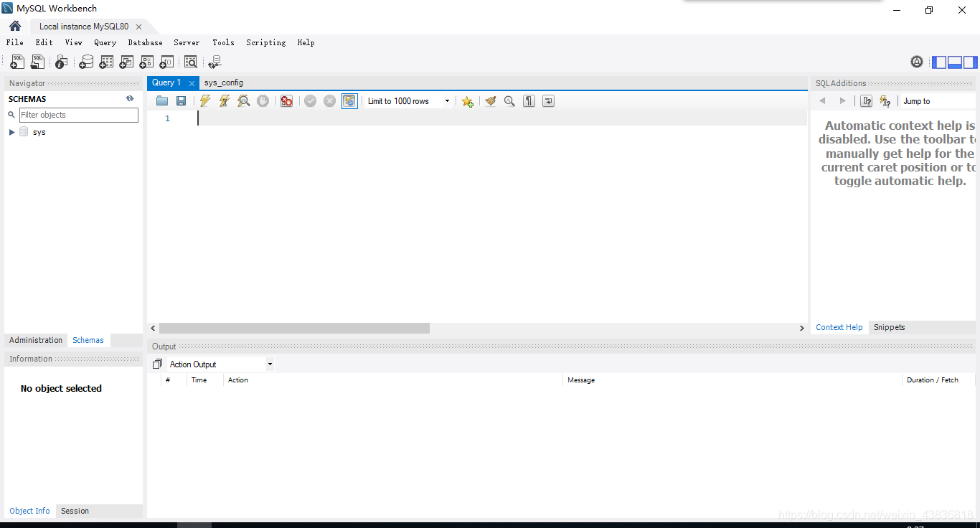The image size is (980, 528).
Task: Go forward in context help history
Action: pos(842,101)
